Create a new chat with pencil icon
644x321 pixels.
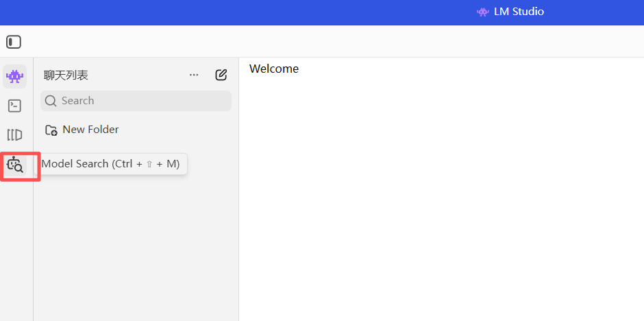tap(221, 75)
